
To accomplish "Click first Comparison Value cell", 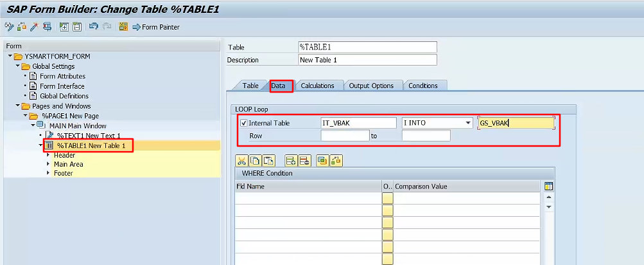I will coord(467,198).
